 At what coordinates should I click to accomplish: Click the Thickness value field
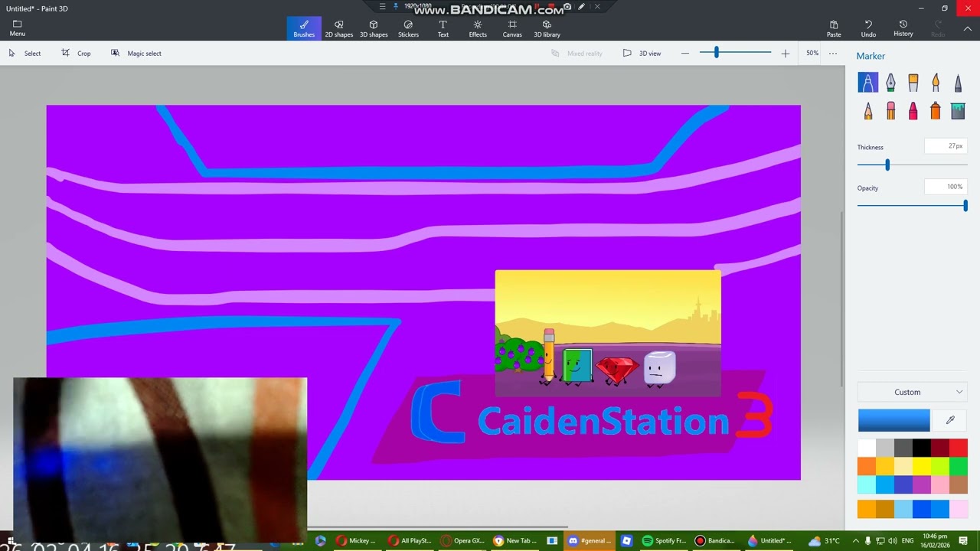(946, 146)
